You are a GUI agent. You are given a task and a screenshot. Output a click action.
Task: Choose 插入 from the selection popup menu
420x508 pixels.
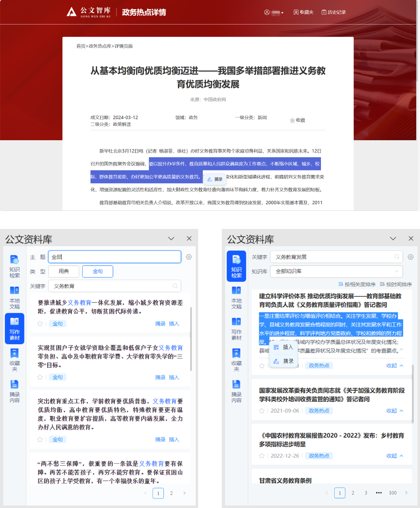284,348
